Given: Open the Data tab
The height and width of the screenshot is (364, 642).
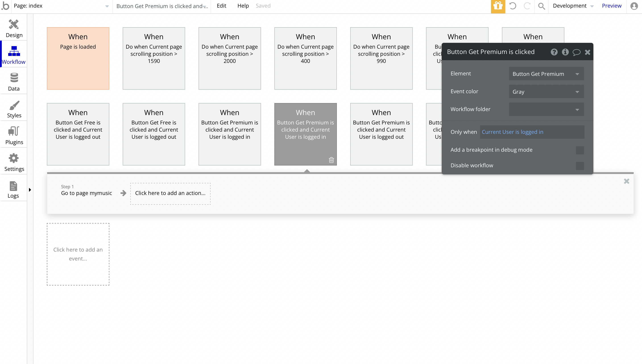Looking at the screenshot, I should pos(14,82).
